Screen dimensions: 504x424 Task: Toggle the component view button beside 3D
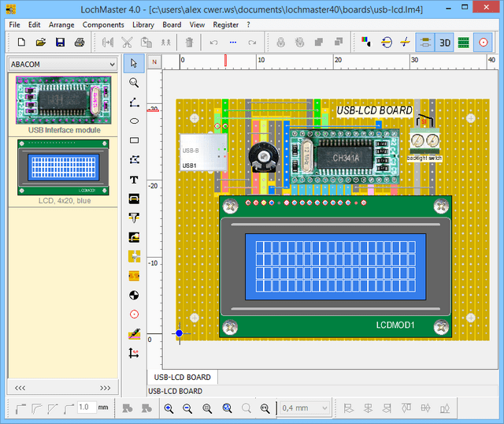tap(425, 42)
